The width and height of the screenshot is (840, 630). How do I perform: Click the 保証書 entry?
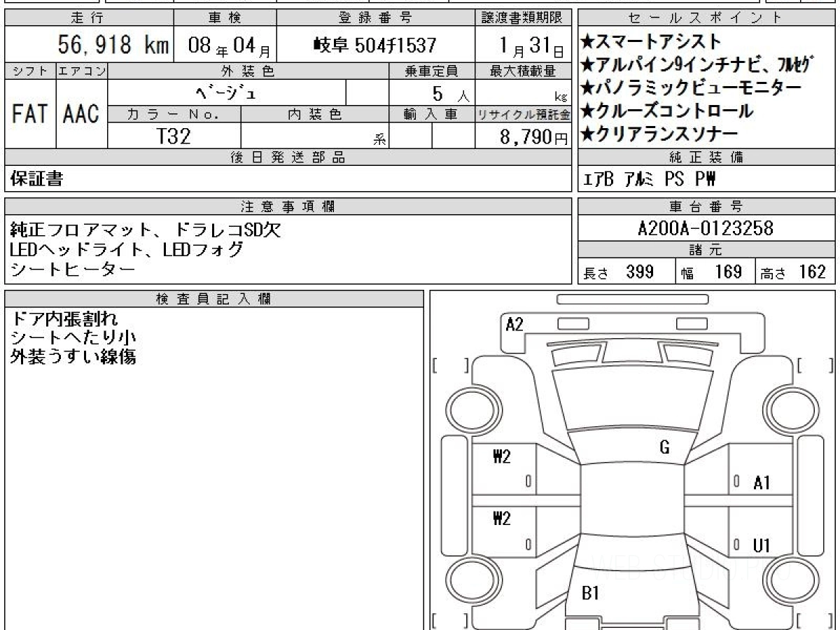(x=36, y=179)
